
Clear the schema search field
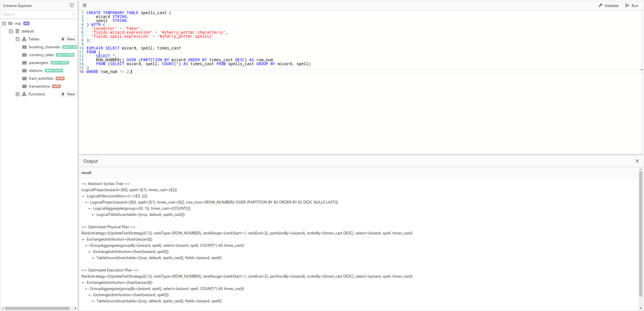(x=73, y=14)
